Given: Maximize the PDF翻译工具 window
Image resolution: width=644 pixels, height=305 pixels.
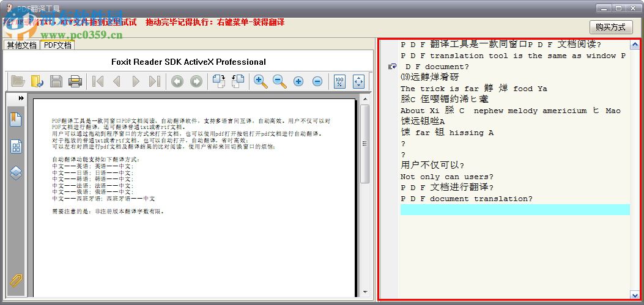Looking at the screenshot, I should pyautogui.click(x=618, y=8).
